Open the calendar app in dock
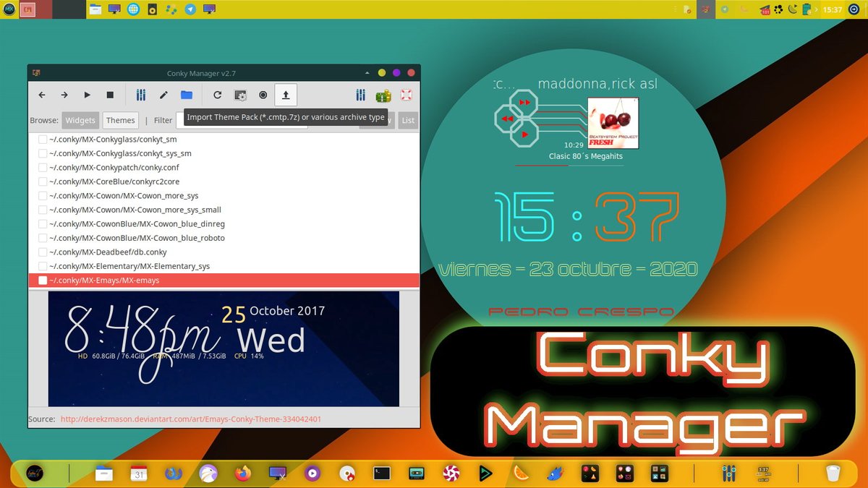Viewport: 868px width, 488px height. coord(139,474)
